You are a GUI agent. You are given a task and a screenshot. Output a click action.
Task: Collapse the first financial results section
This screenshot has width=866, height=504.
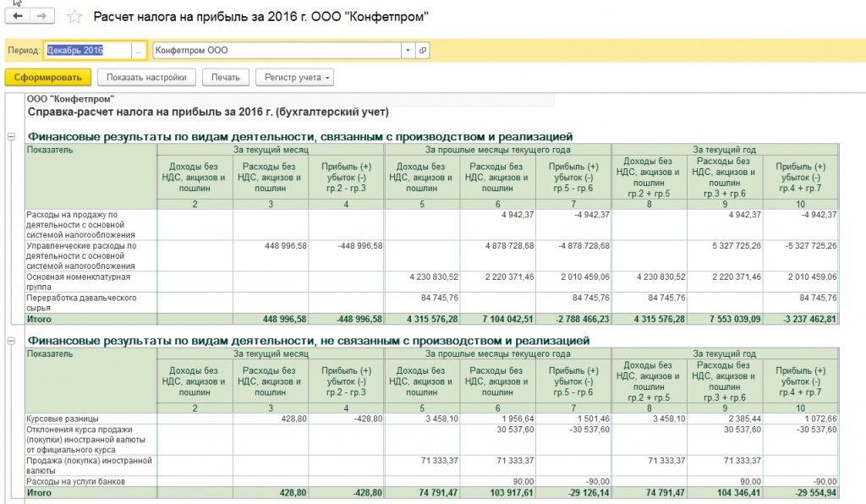tap(11, 136)
